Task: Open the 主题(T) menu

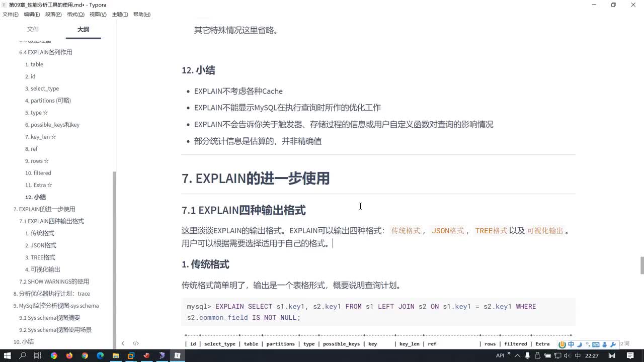Action: coord(120,15)
